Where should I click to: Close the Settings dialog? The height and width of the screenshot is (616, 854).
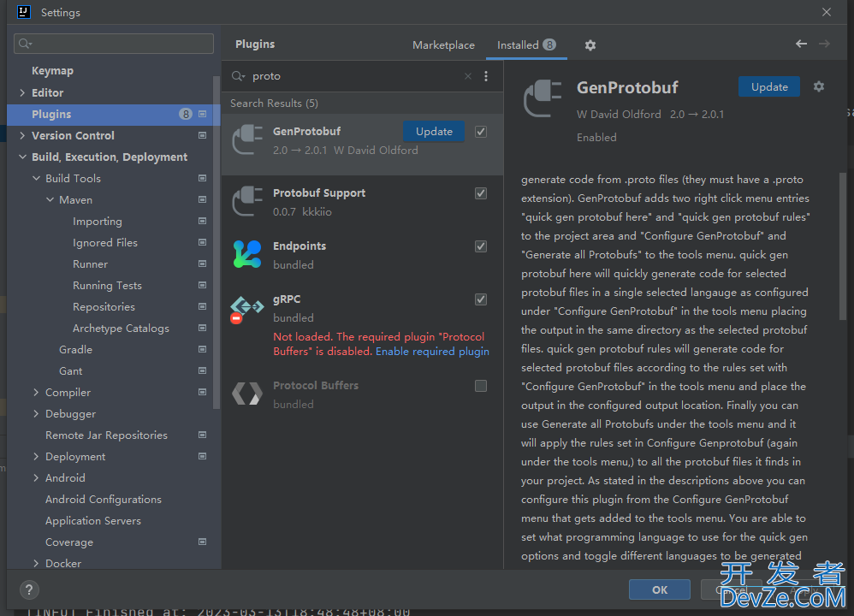click(x=827, y=12)
